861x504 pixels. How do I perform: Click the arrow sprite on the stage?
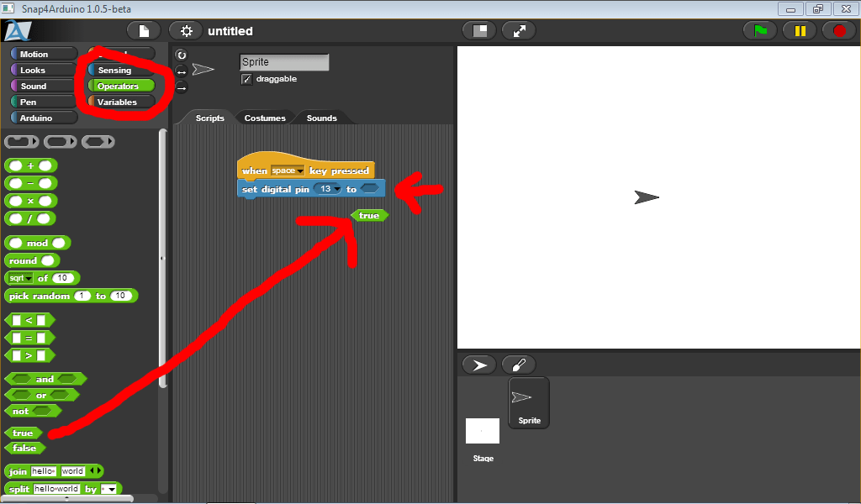pos(647,197)
